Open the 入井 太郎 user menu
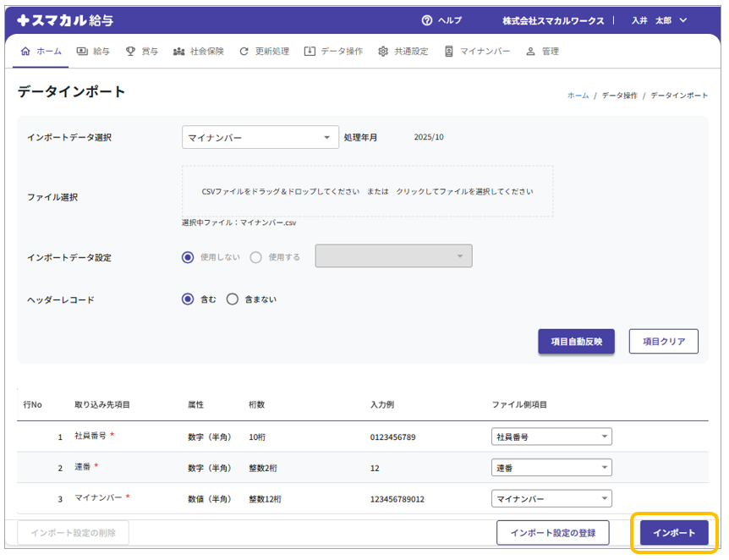729x560 pixels. [659, 20]
